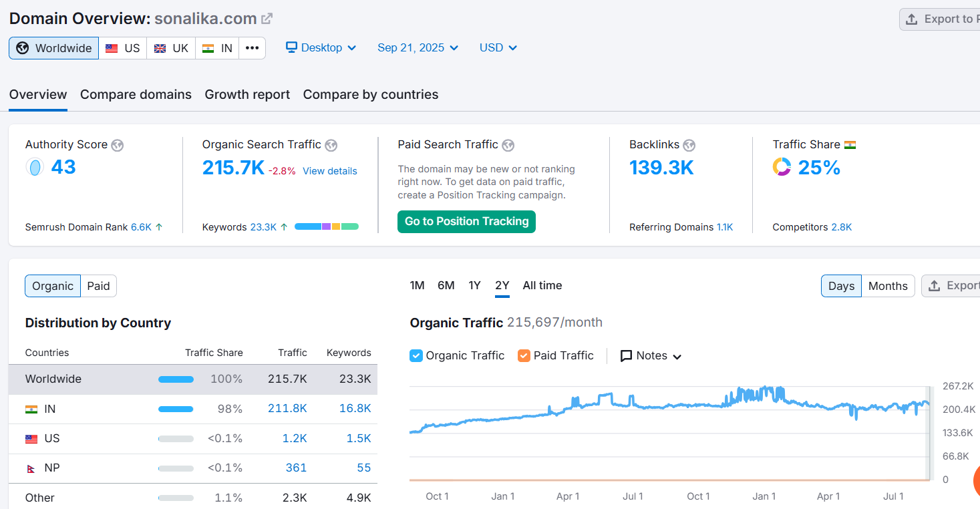This screenshot has width=980, height=509.
Task: Select the 1Y time range
Action: coord(474,285)
